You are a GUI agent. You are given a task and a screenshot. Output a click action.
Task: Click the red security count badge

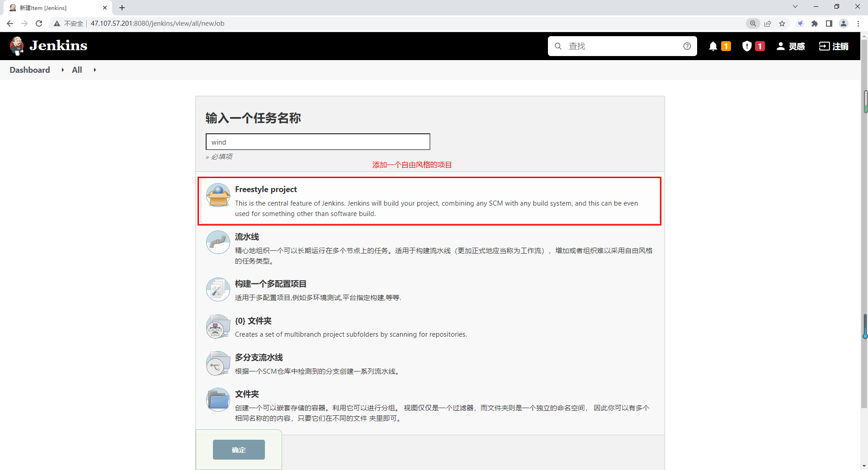(760, 46)
